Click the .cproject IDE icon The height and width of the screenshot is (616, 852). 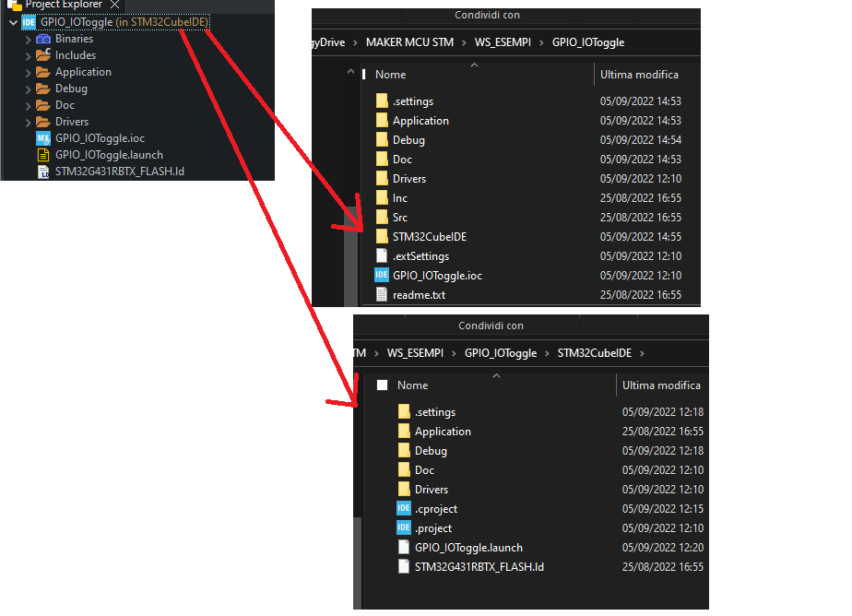[x=404, y=508]
